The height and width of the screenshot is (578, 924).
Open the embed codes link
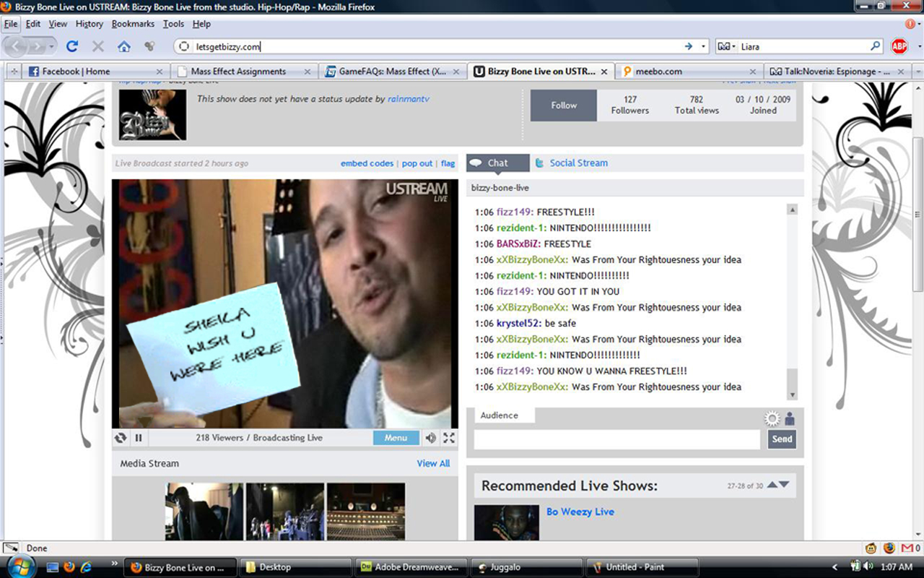click(x=367, y=163)
